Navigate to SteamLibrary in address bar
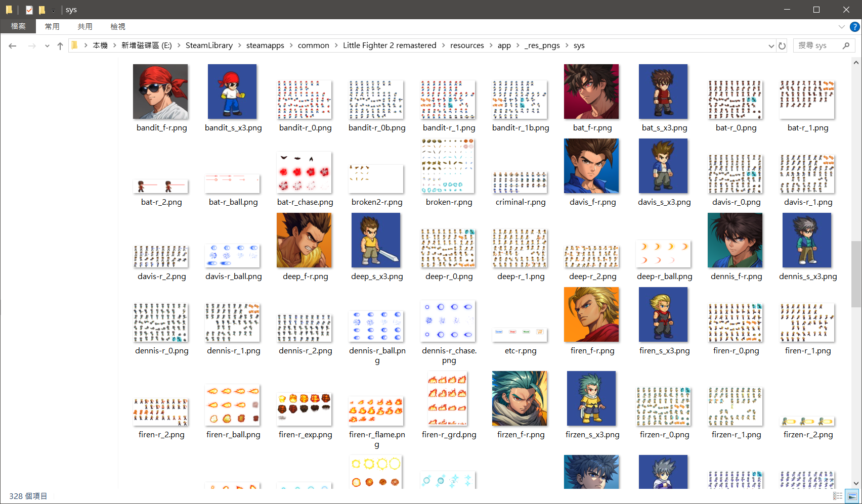The image size is (862, 504). (x=209, y=45)
